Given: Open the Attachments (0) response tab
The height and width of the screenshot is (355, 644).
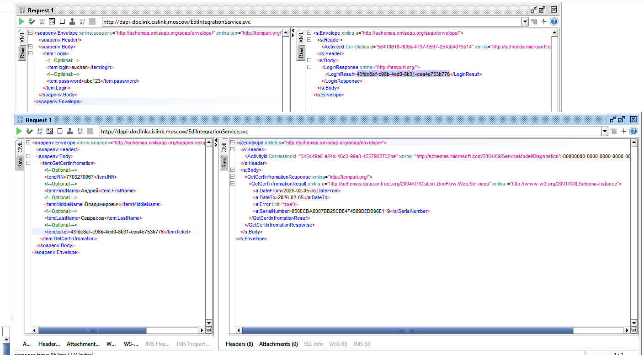Looking at the screenshot, I should tap(278, 344).
